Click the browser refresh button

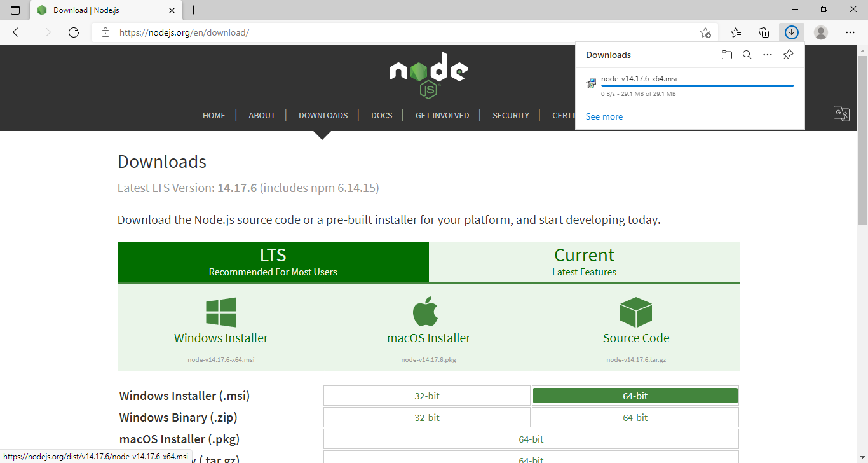pyautogui.click(x=74, y=32)
